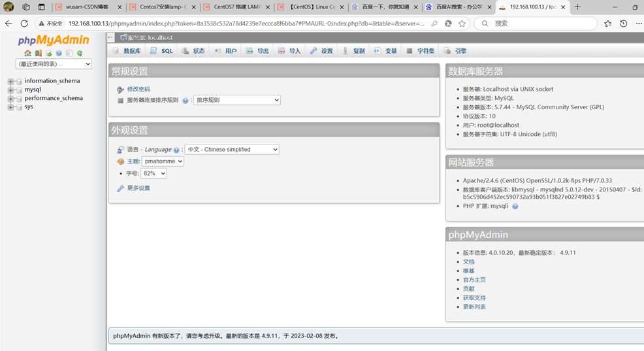
Task: Open the 文档 link
Action: click(x=468, y=262)
